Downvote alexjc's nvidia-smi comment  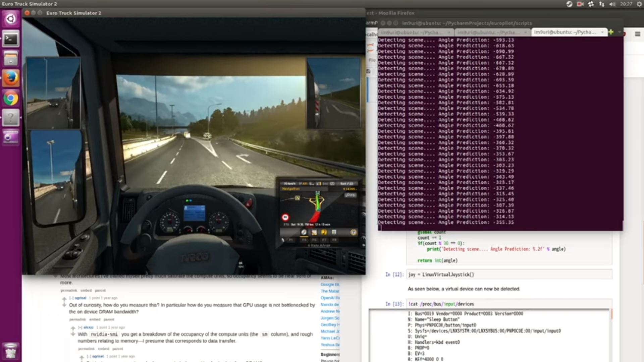(x=73, y=334)
